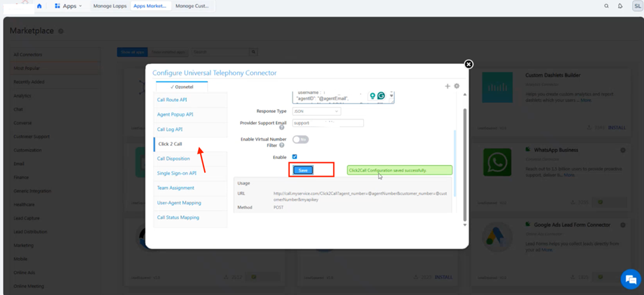Uncheck the Enable checkbox
Screen dimensions: 644x295
[x=295, y=156]
